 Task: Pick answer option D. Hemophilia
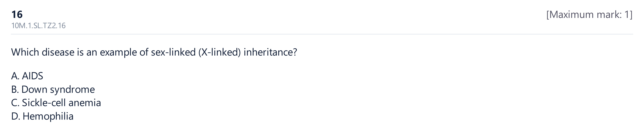click(x=42, y=116)
